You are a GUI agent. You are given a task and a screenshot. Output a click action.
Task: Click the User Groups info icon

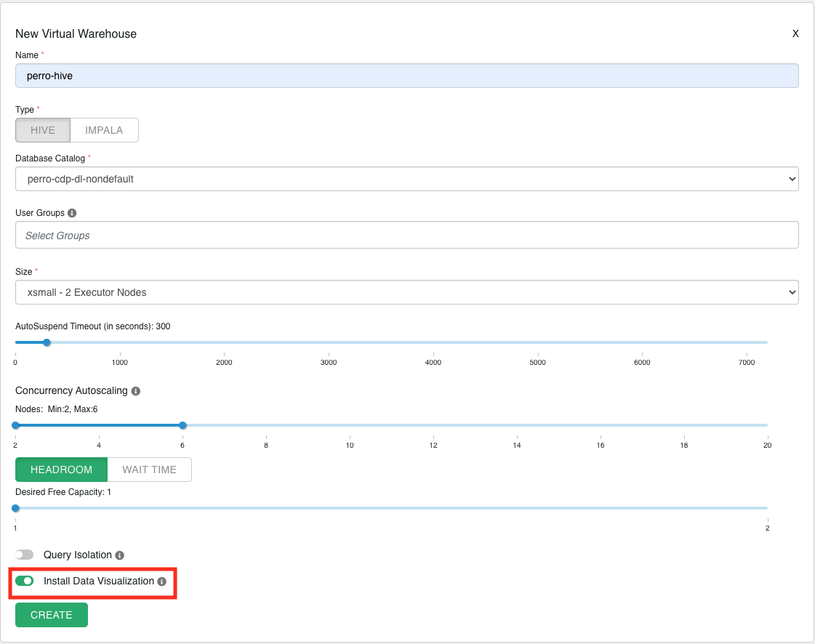tap(72, 213)
